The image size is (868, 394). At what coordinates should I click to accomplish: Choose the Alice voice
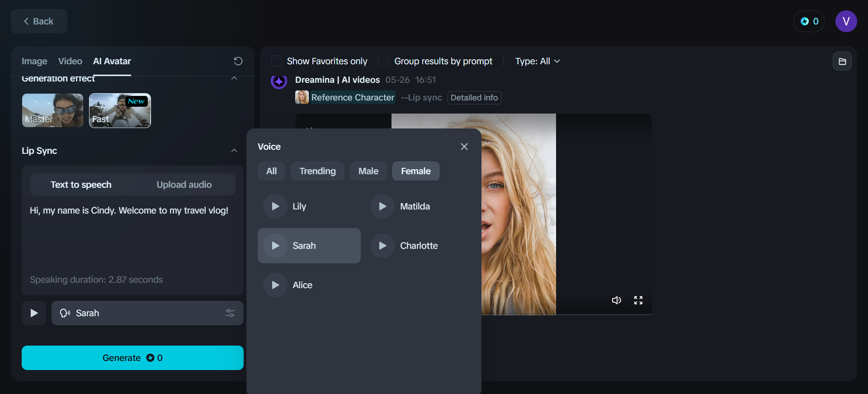309,285
